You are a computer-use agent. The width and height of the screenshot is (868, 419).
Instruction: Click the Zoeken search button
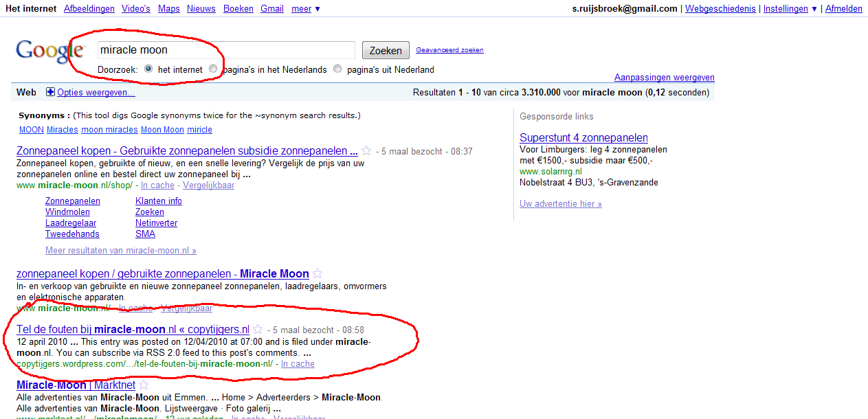click(x=386, y=50)
